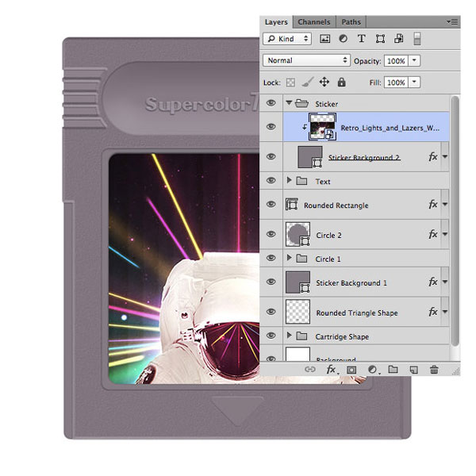476x476 pixels.
Task: Click fx icon on Rounded Triangle Shape
Action: tap(433, 312)
